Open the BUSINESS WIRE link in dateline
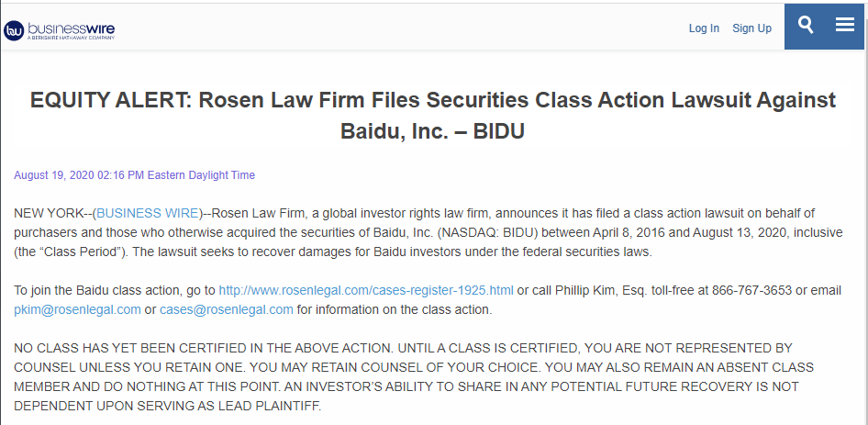 point(147,213)
